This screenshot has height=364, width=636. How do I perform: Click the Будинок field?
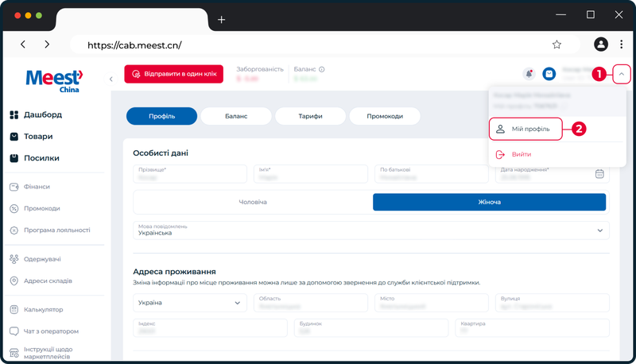point(371,328)
